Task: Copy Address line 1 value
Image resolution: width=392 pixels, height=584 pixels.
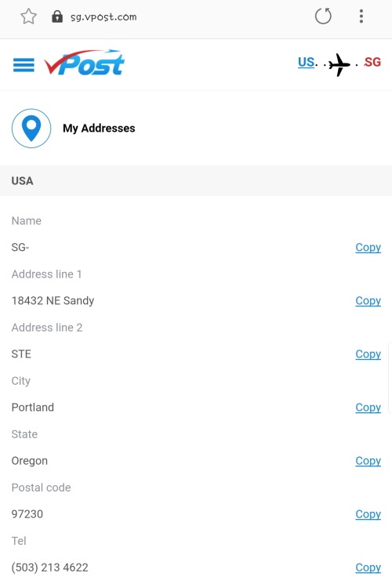Action: point(368,300)
